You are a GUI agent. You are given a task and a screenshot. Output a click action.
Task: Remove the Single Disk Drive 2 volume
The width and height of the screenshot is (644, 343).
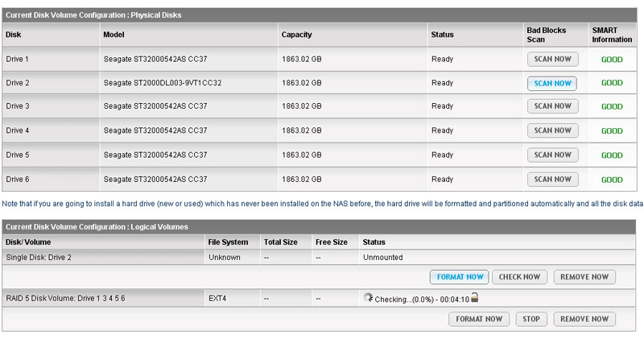tap(584, 277)
